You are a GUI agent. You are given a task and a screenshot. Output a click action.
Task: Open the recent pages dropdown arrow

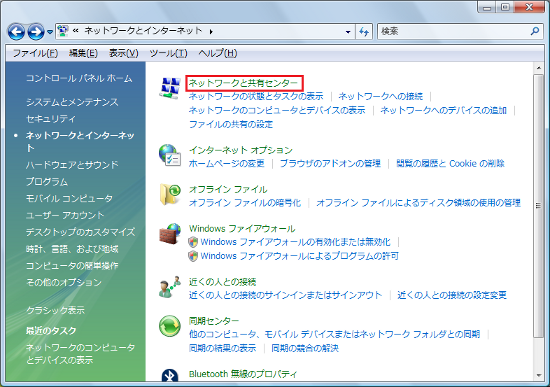tap(50, 32)
